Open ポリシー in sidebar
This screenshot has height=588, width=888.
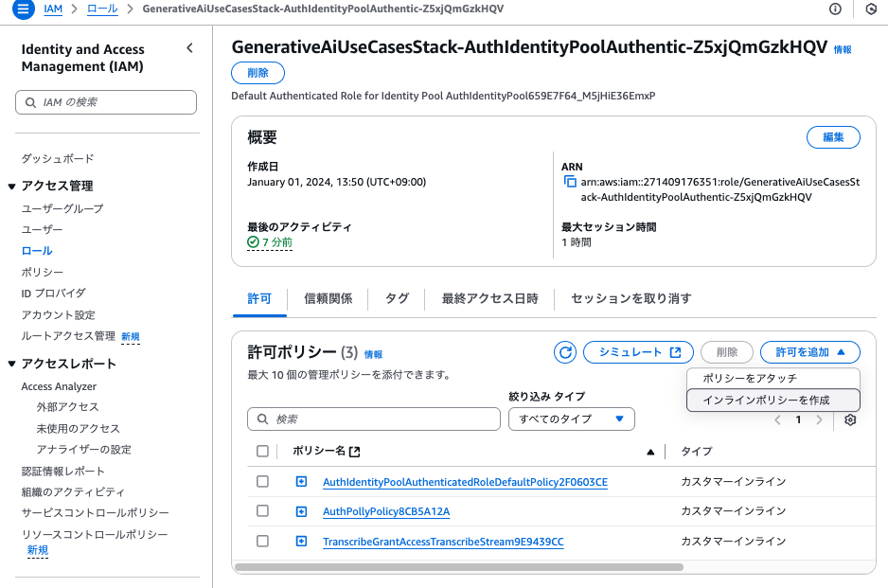point(43,273)
